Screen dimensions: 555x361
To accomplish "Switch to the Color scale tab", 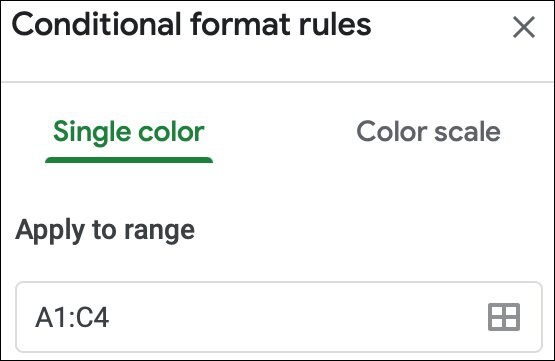I will (428, 132).
